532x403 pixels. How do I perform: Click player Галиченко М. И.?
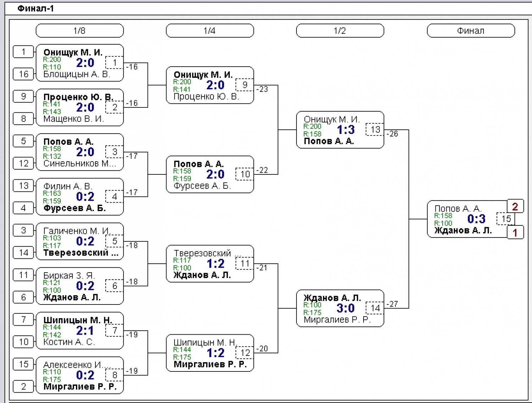click(x=77, y=231)
